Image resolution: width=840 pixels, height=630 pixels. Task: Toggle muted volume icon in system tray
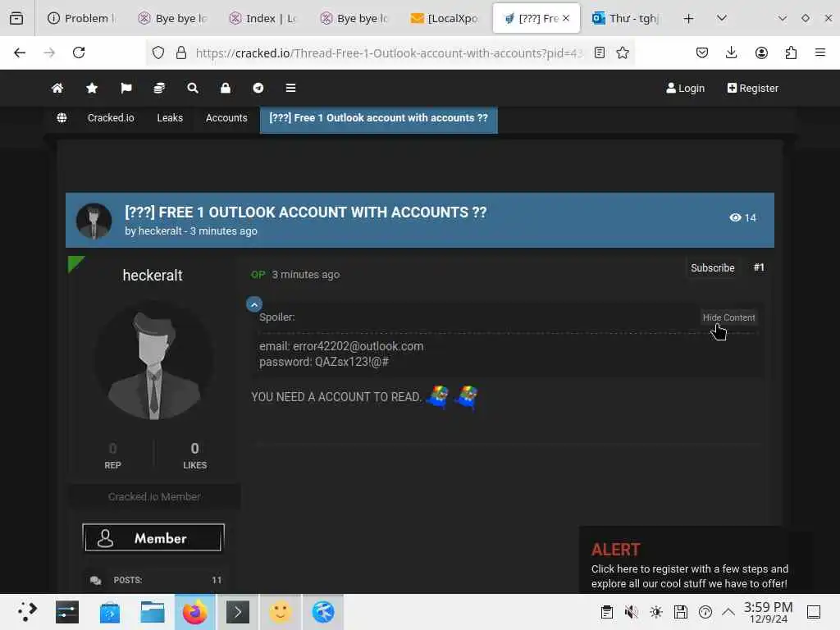[x=631, y=612]
